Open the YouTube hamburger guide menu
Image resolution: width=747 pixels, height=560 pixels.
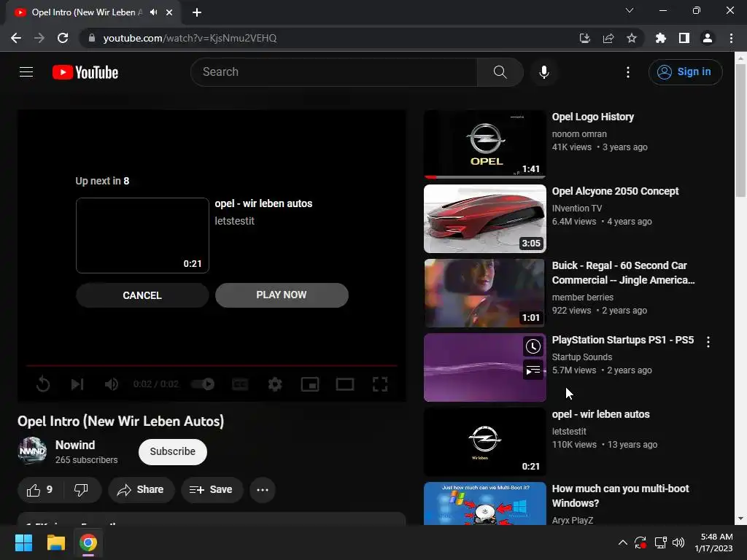tap(26, 72)
